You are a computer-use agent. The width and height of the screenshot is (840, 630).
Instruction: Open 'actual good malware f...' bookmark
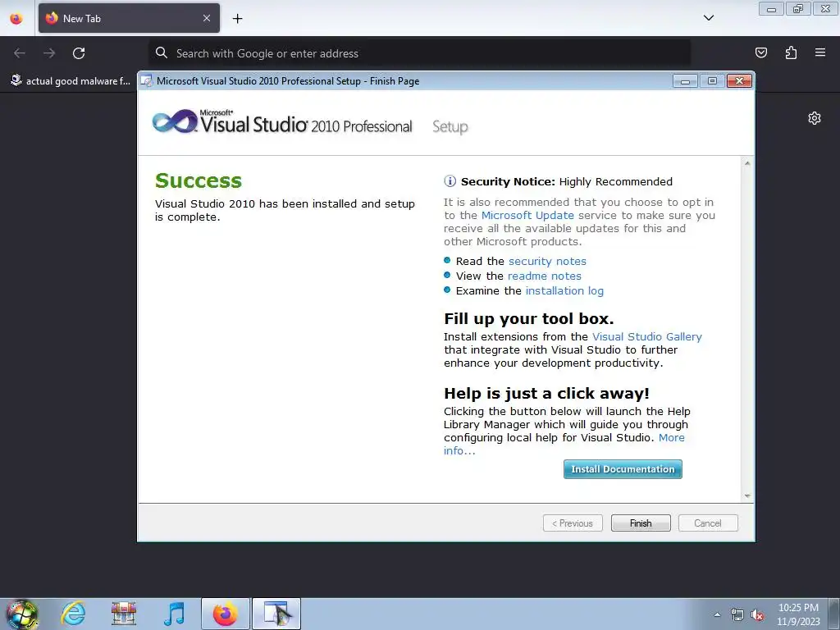click(71, 81)
